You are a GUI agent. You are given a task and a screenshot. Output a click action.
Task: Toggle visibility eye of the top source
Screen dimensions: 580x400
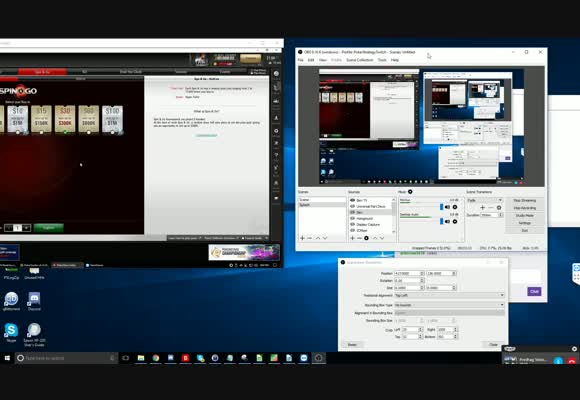[x=352, y=200]
